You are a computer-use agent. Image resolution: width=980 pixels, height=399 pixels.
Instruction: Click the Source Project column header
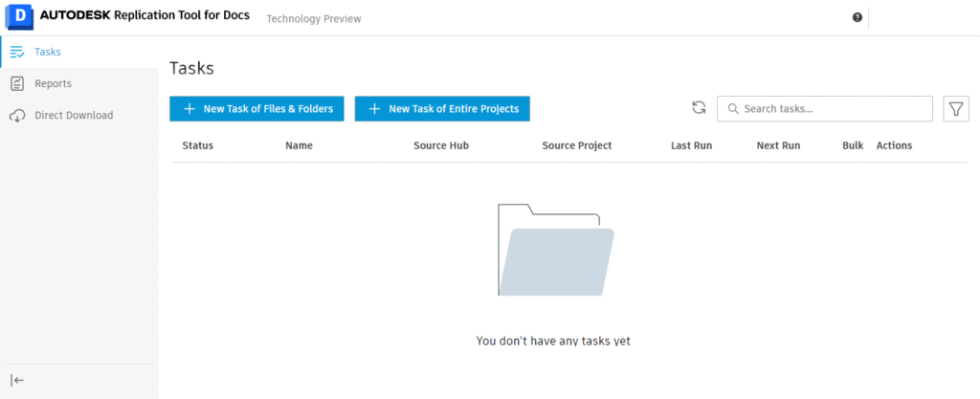point(576,145)
